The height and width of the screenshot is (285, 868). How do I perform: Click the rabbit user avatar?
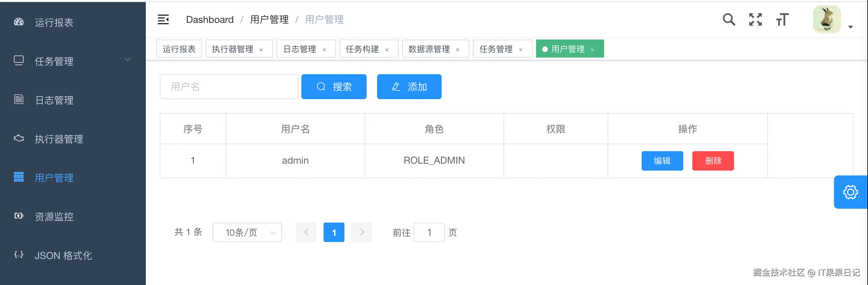tap(827, 19)
